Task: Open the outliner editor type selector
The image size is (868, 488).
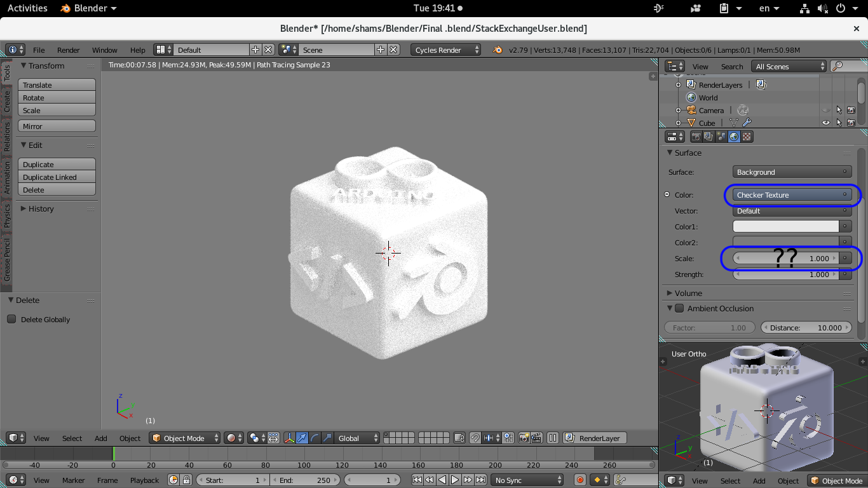Action: (x=675, y=66)
